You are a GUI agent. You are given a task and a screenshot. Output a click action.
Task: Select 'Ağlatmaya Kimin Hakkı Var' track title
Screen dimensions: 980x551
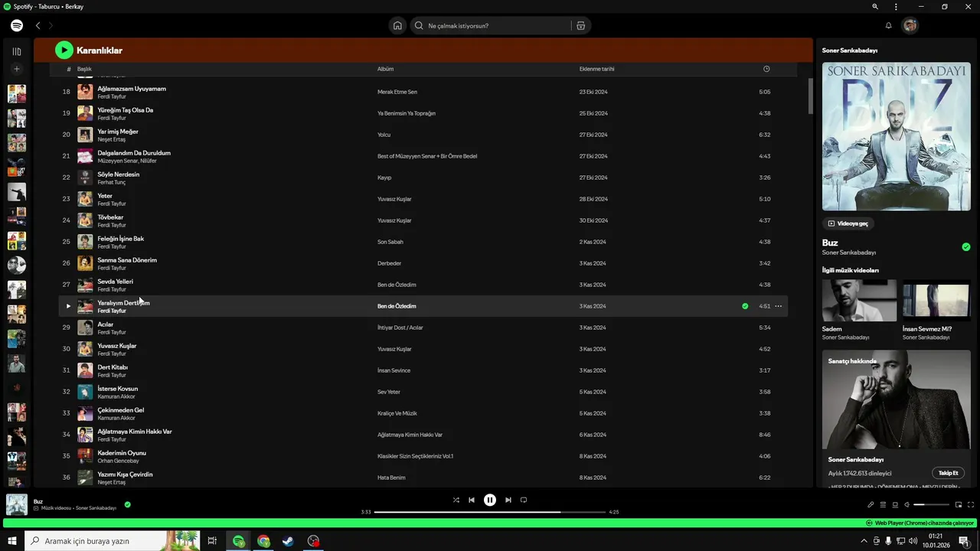[x=135, y=432]
